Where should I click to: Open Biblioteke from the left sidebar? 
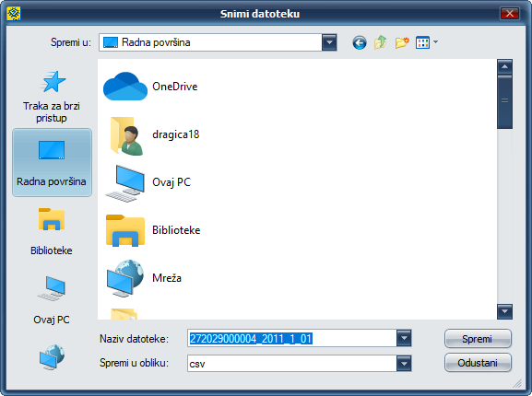click(x=52, y=232)
